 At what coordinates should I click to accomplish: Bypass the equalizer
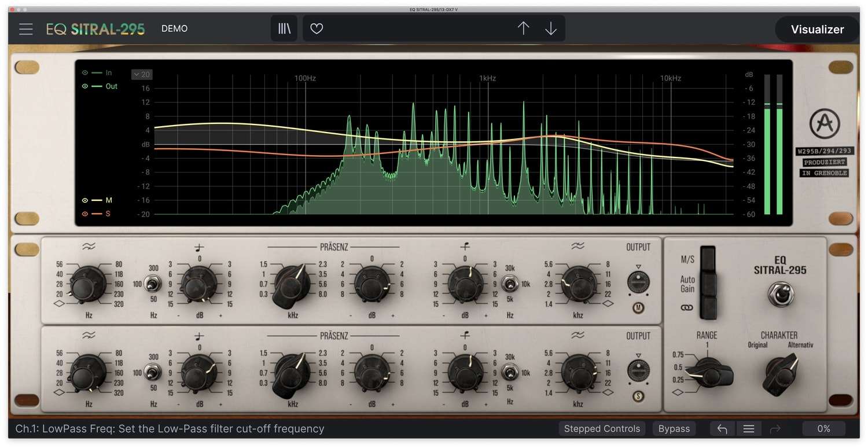click(x=674, y=428)
